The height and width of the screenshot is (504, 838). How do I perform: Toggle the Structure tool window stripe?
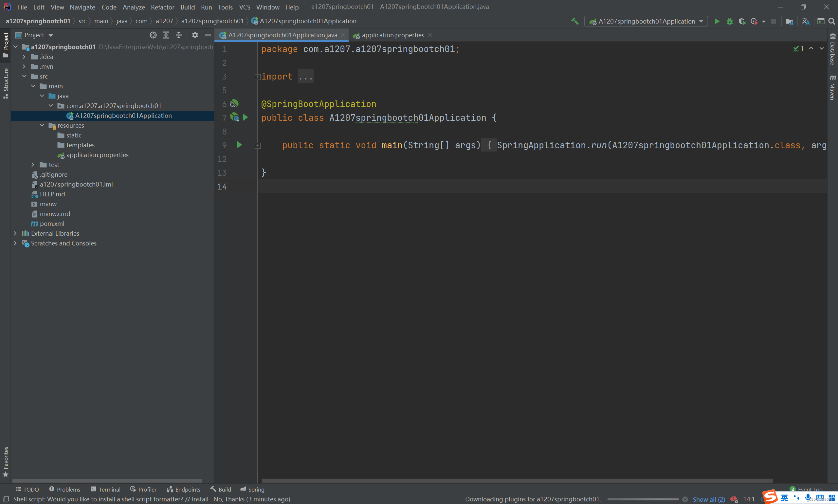tap(6, 82)
